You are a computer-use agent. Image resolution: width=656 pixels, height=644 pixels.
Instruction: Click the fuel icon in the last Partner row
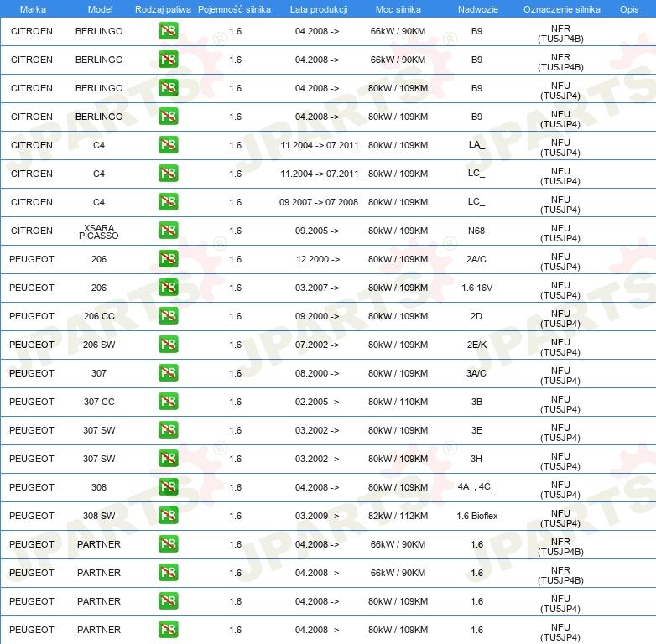coord(168,630)
